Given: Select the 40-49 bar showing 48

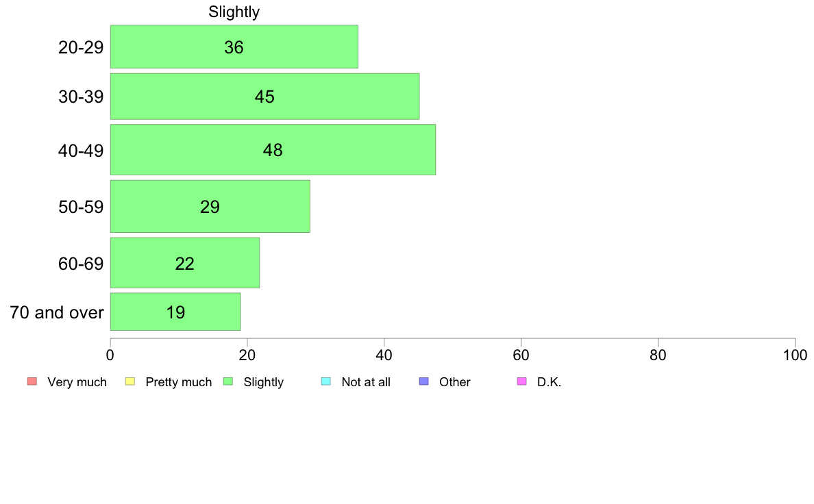Looking at the screenshot, I should (x=273, y=149).
